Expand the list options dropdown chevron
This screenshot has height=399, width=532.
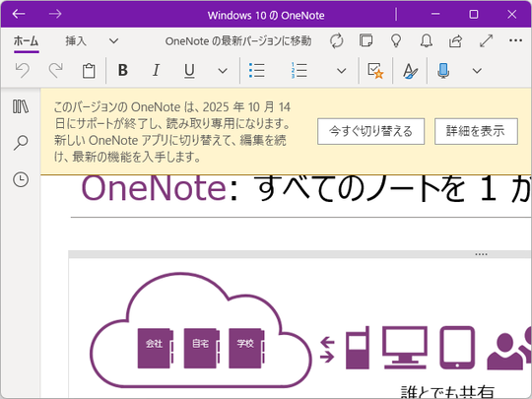(x=341, y=71)
